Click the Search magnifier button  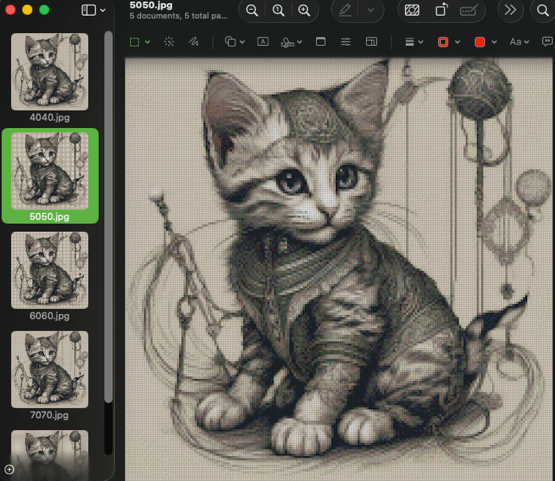(542, 10)
